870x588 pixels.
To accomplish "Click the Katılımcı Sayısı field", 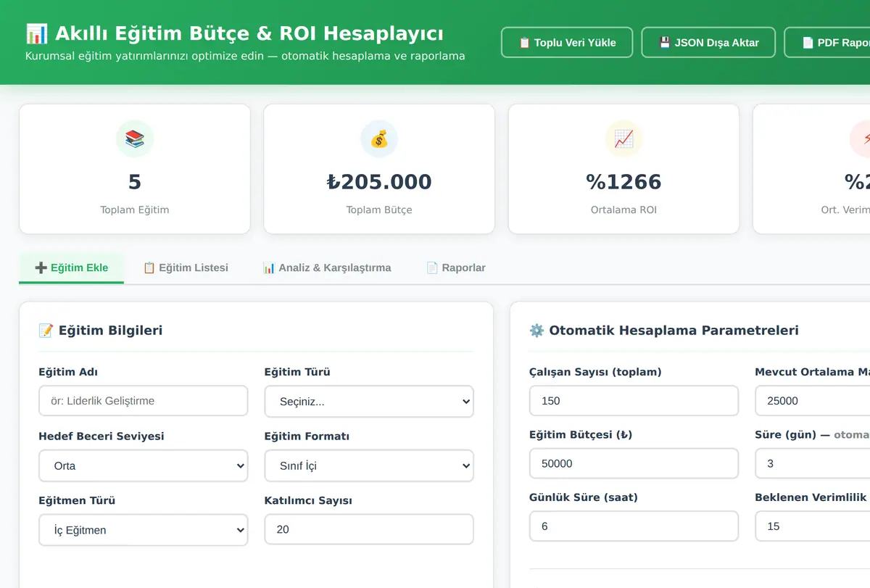I will tap(369, 529).
